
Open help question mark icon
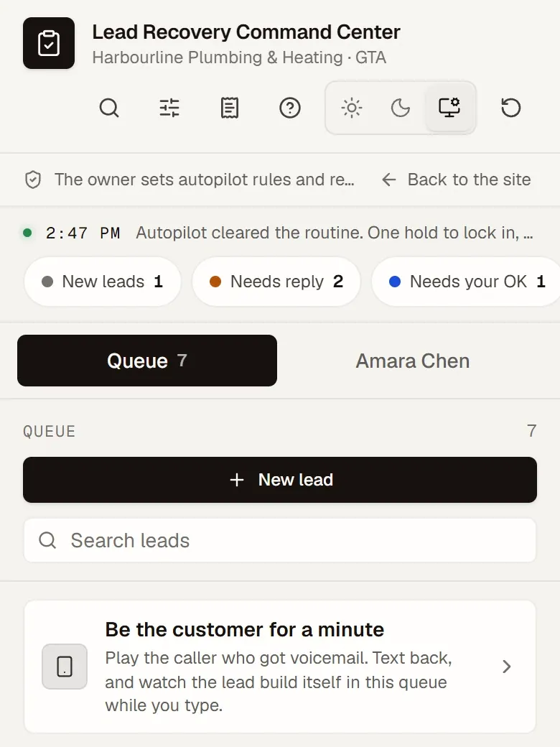289,108
